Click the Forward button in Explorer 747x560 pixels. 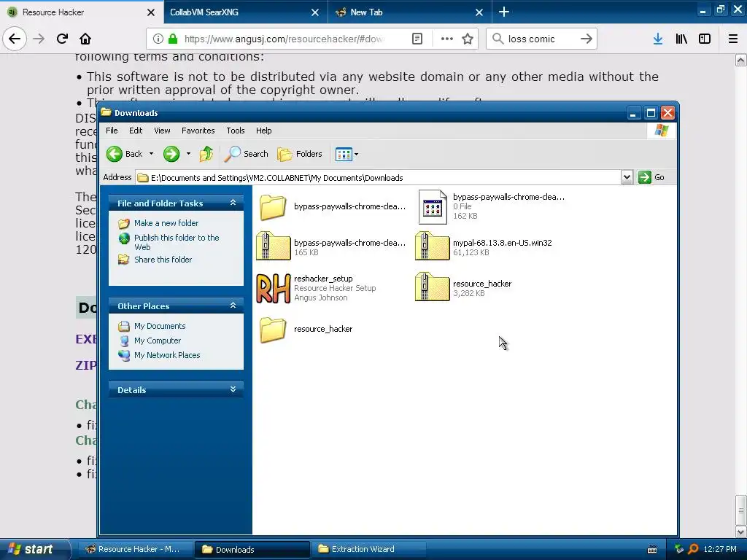(171, 154)
